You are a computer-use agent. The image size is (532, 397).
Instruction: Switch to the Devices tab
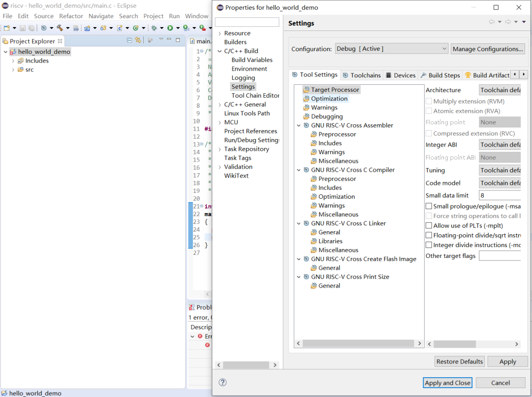(x=400, y=75)
